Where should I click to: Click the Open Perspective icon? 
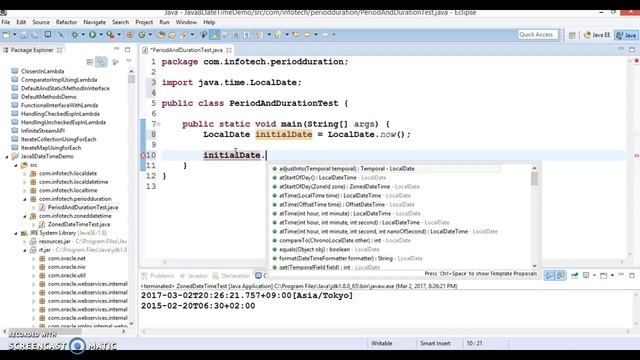click(x=572, y=35)
